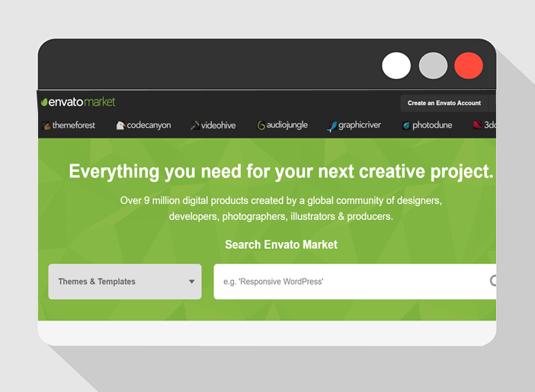Open the codecanyon bird icon
The height and width of the screenshot is (392, 535).
[x=120, y=126]
